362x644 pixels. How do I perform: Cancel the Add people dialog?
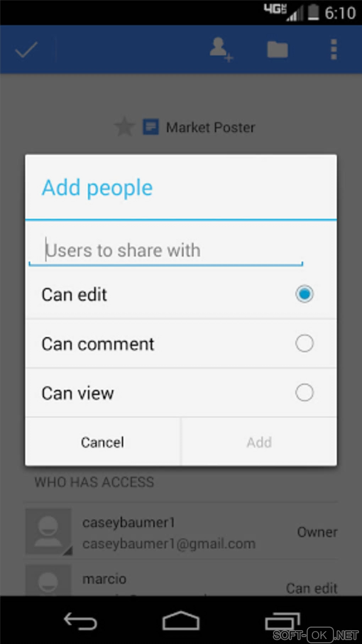(x=103, y=442)
